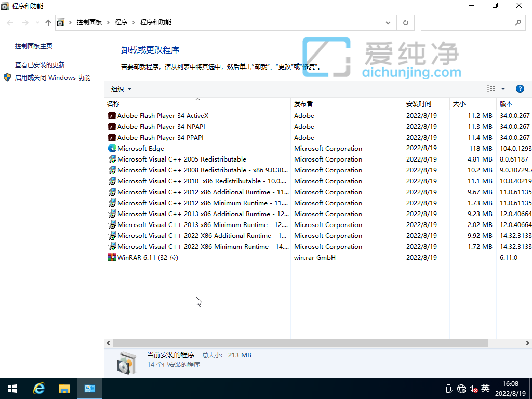Sort by the 版本 column header
Image resolution: width=532 pixels, height=399 pixels.
[514, 103]
